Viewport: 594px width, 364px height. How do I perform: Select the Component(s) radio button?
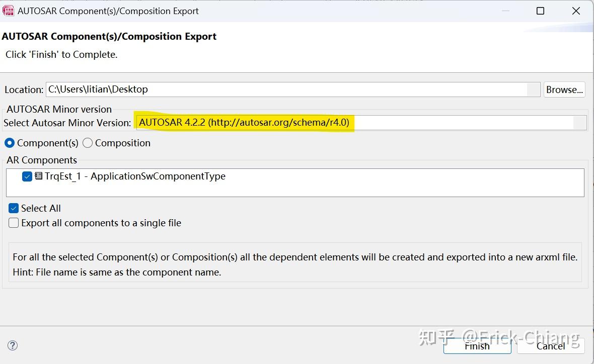point(10,143)
